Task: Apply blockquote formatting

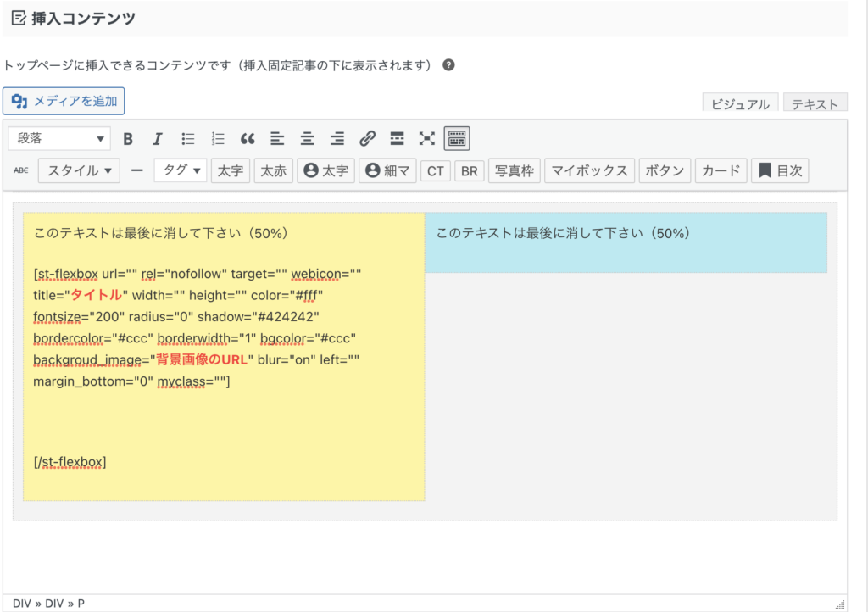Action: (248, 139)
